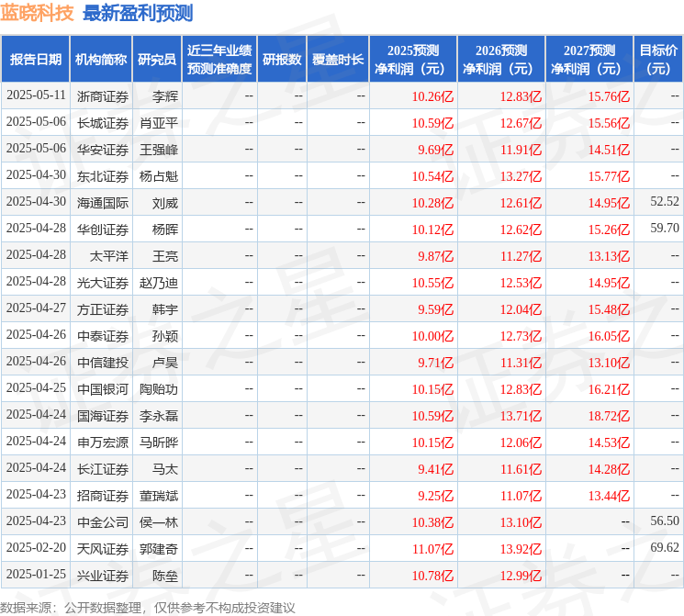
Task: Click the 最新盈利预测 heading
Action: [138, 13]
